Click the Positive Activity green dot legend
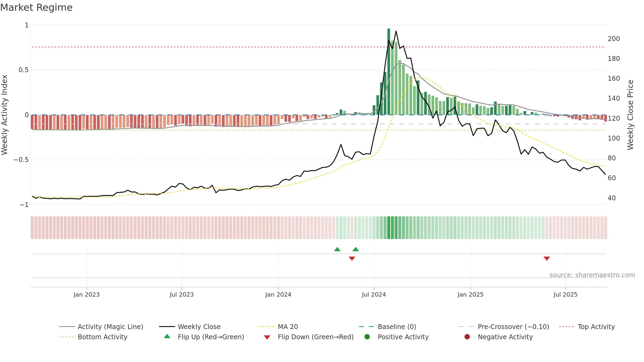The width and height of the screenshot is (644, 362). pyautogui.click(x=367, y=337)
